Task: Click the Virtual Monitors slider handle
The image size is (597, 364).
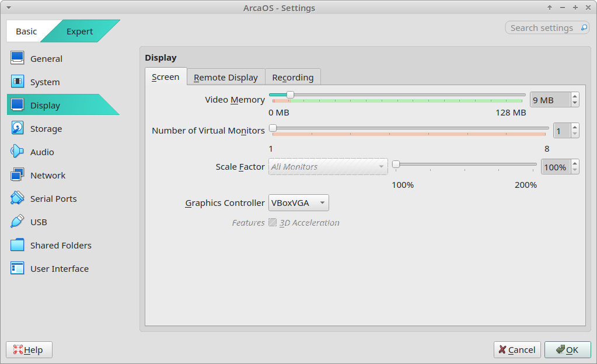Action: pyautogui.click(x=273, y=128)
